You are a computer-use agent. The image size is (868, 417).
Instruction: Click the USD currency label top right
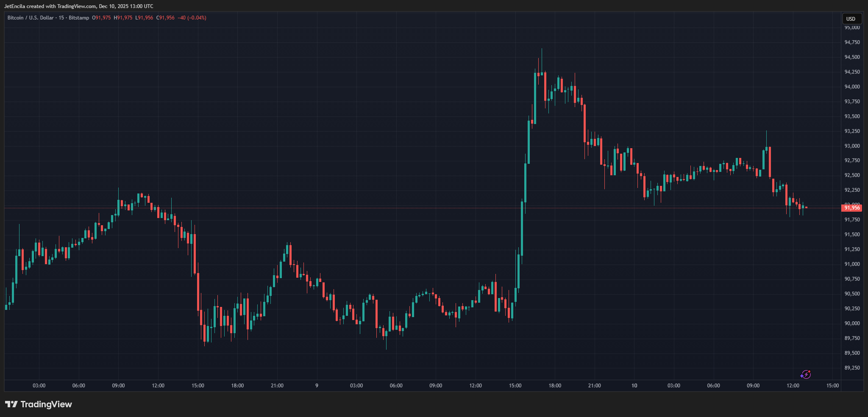[x=851, y=19]
